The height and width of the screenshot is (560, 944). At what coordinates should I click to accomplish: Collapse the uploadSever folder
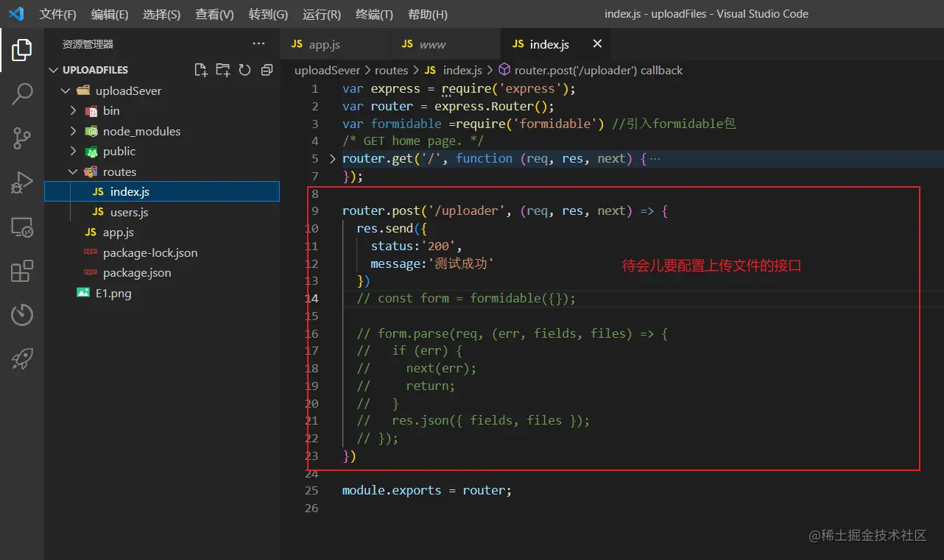(x=66, y=91)
